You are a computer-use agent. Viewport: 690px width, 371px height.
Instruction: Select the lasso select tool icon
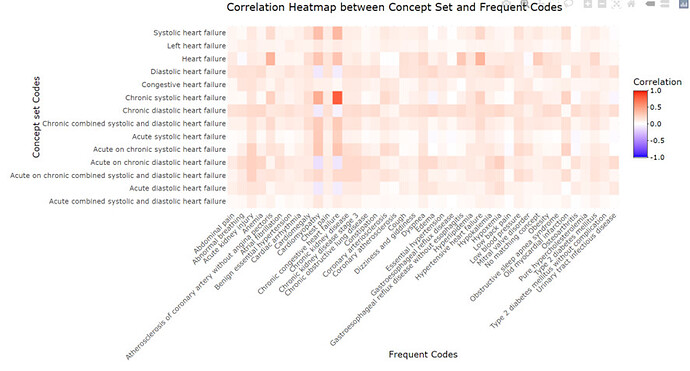pos(568,4)
